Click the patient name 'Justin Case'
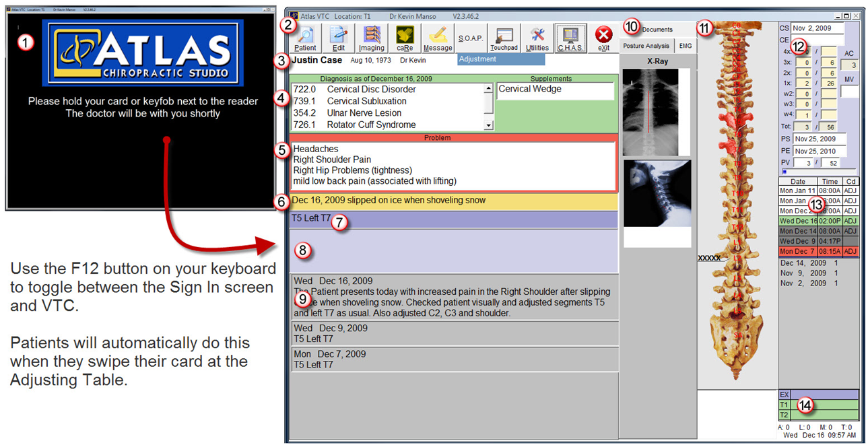The width and height of the screenshot is (868, 447). pyautogui.click(x=317, y=60)
